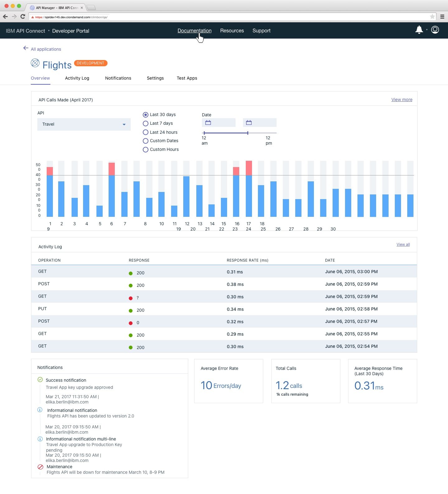Close the API Manager browser tab
This screenshot has height=494, width=448.
click(x=82, y=8)
